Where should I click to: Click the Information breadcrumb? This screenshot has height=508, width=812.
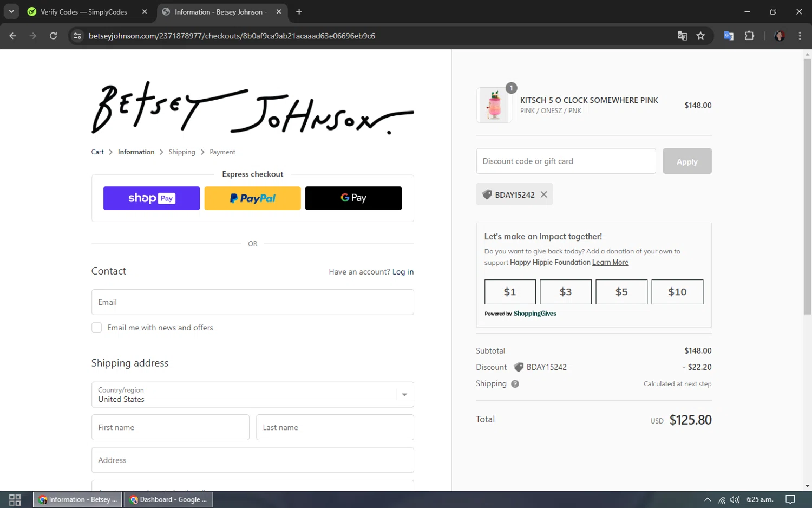[136, 152]
